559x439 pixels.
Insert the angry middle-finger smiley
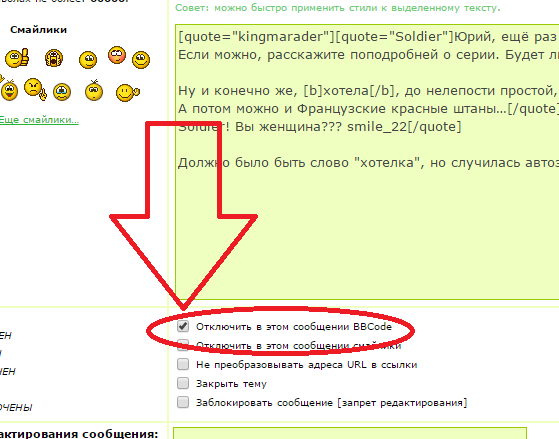pyautogui.click(x=35, y=89)
